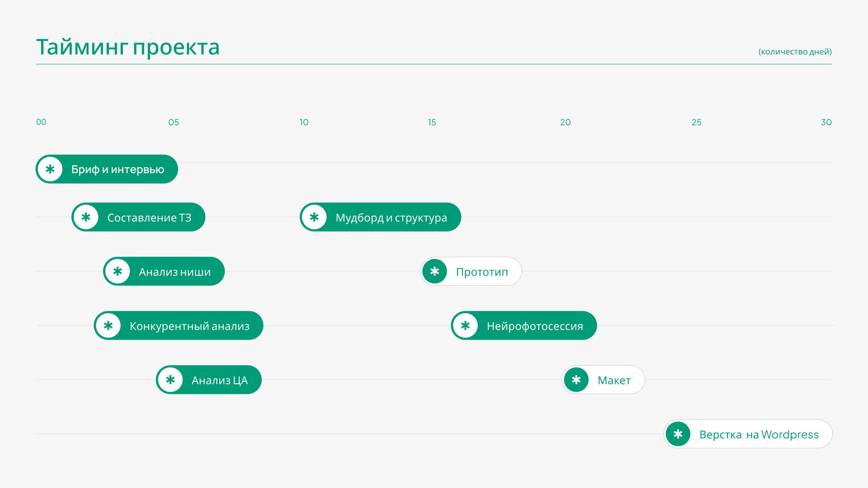Click the asterisk icon on Составление ТЗ

tap(86, 217)
